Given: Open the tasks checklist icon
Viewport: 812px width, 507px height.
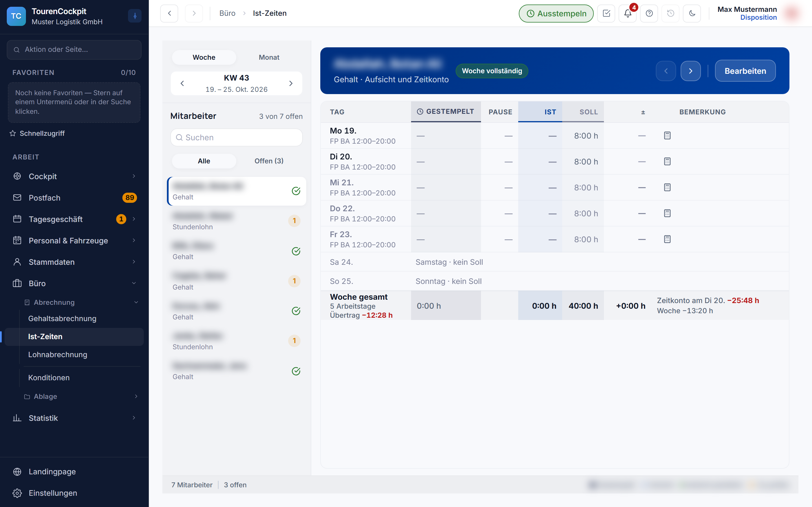Looking at the screenshot, I should (x=606, y=14).
